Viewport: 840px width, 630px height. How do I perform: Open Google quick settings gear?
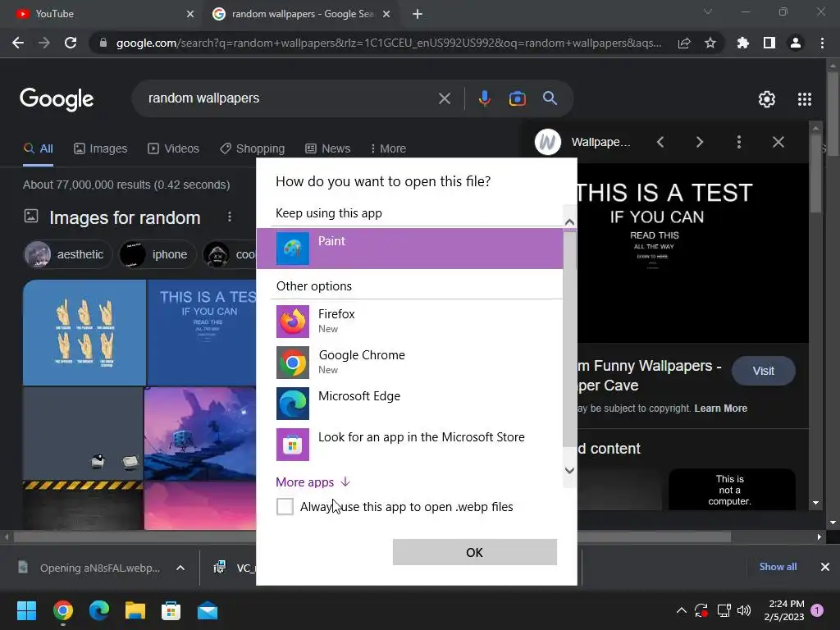coord(767,99)
